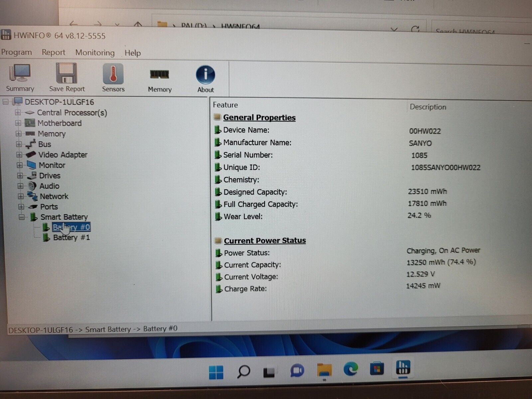Expand the Central Processor(s) node
532x399 pixels.
tap(18, 112)
